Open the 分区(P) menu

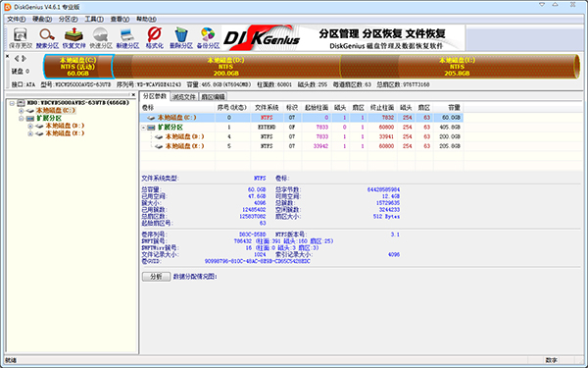coord(68,20)
